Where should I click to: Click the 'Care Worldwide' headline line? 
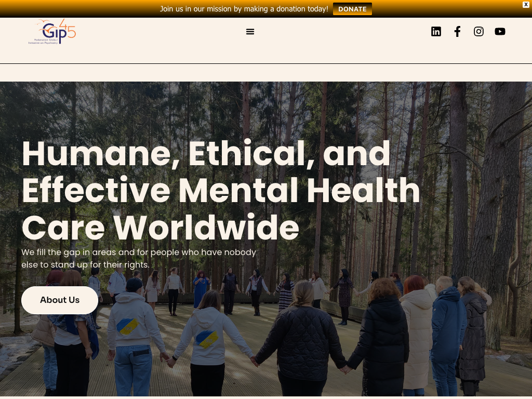click(x=161, y=228)
